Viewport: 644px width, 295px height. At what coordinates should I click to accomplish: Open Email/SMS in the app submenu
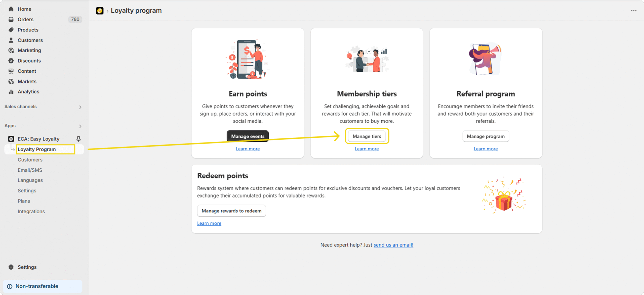pos(30,170)
